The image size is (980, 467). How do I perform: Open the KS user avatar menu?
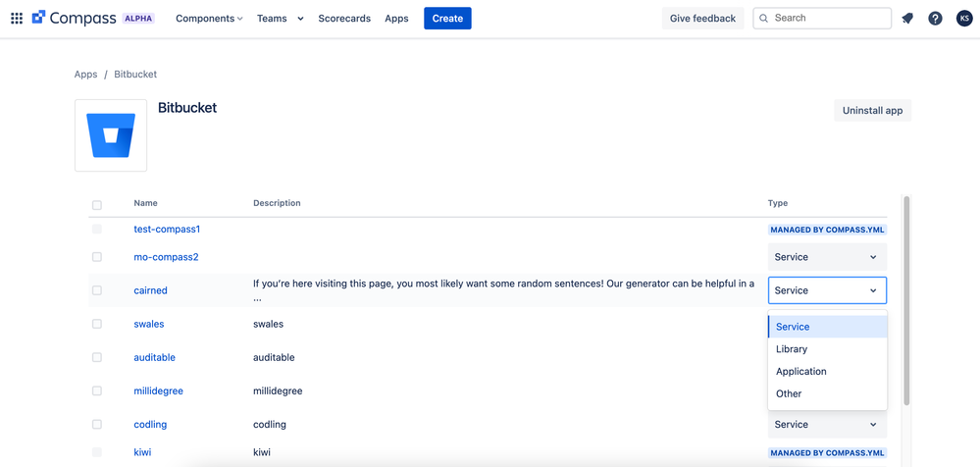963,18
